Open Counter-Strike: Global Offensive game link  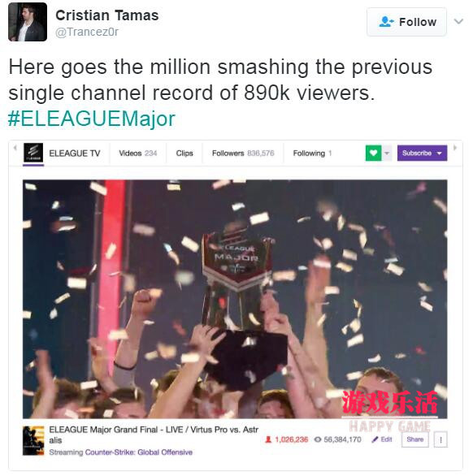[139, 452]
